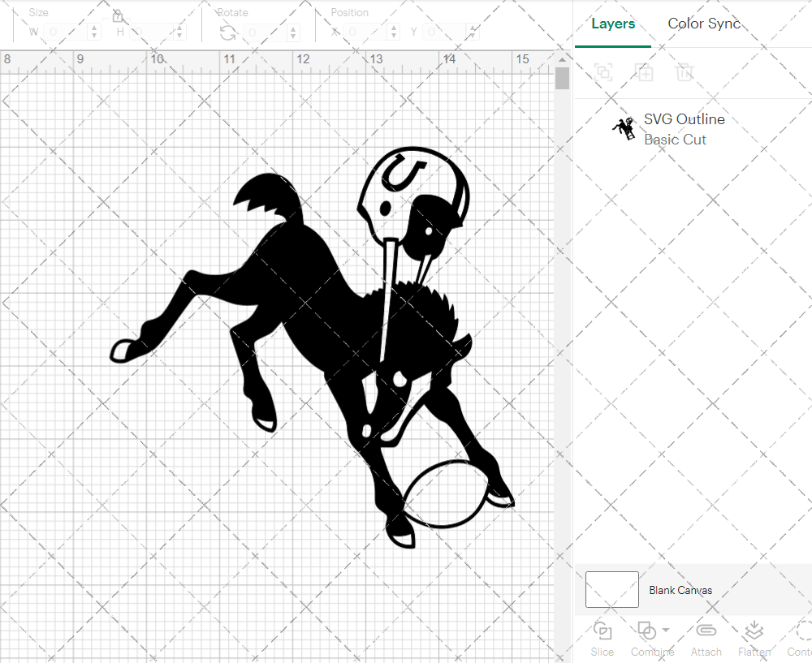The height and width of the screenshot is (663, 812).
Task: Adjust Position Y with stepper arrows
Action: [473, 32]
